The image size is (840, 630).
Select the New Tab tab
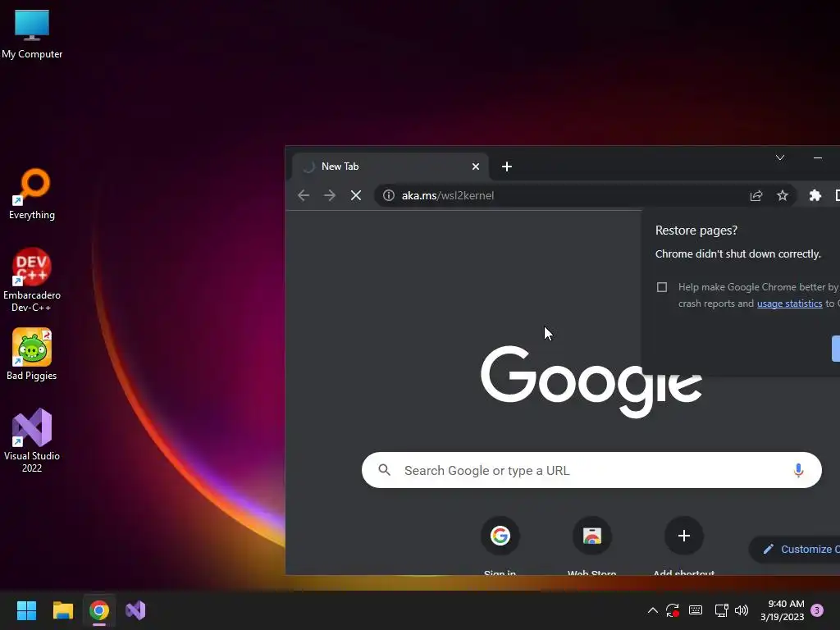(x=390, y=167)
